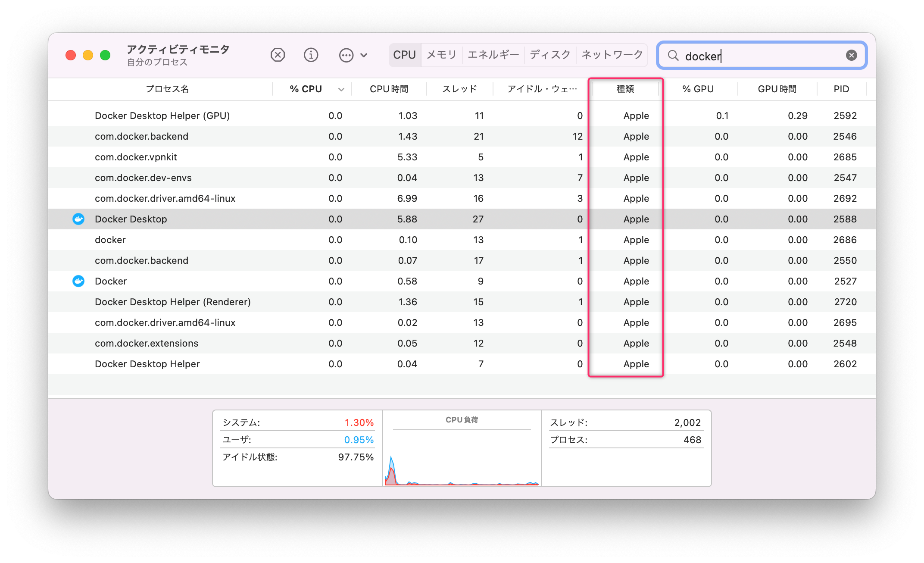924x563 pixels.
Task: Click the PID value 2720
Action: 846,302
